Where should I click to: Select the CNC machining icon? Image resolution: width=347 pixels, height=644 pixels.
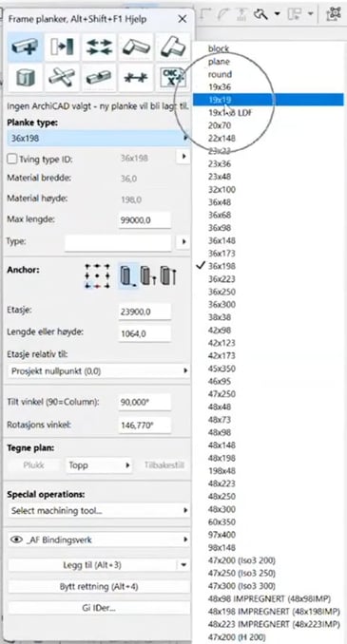click(174, 77)
